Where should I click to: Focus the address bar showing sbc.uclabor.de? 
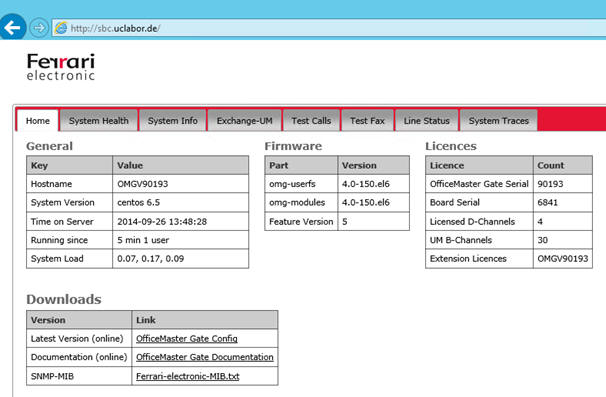point(329,28)
